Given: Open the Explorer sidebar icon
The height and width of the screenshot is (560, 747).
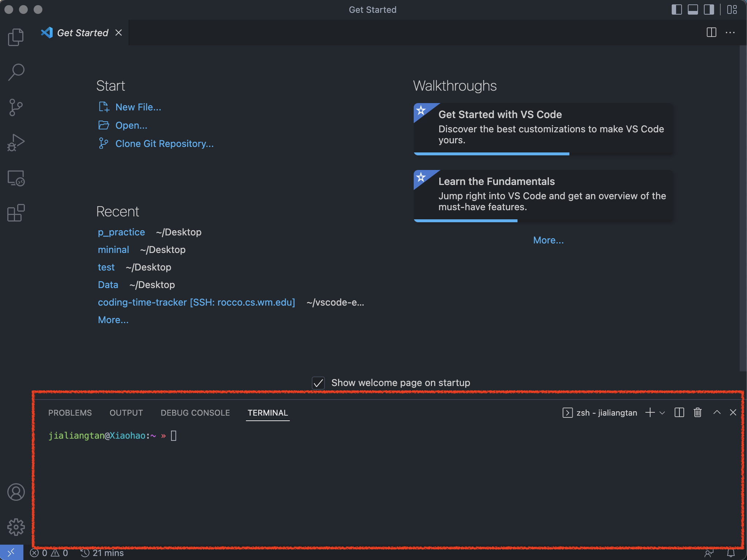Looking at the screenshot, I should pos(16,37).
